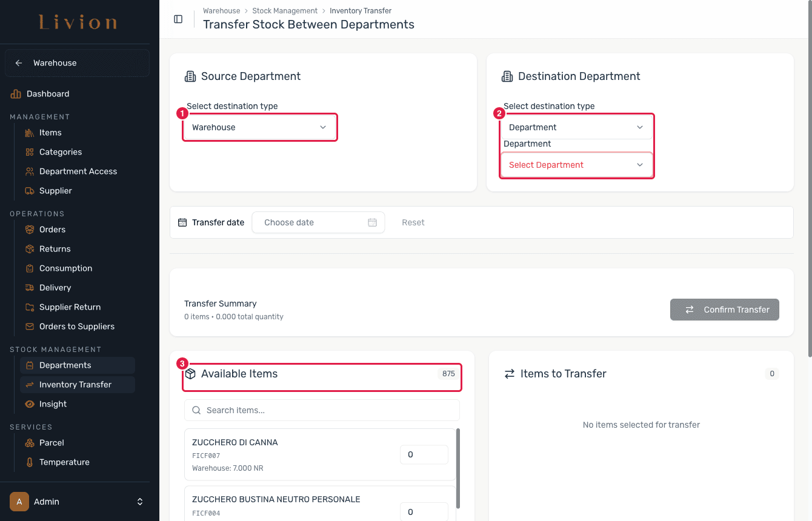Click the Orders to Suppliers envelope icon
Viewport: 812px width, 521px height.
[29, 327]
